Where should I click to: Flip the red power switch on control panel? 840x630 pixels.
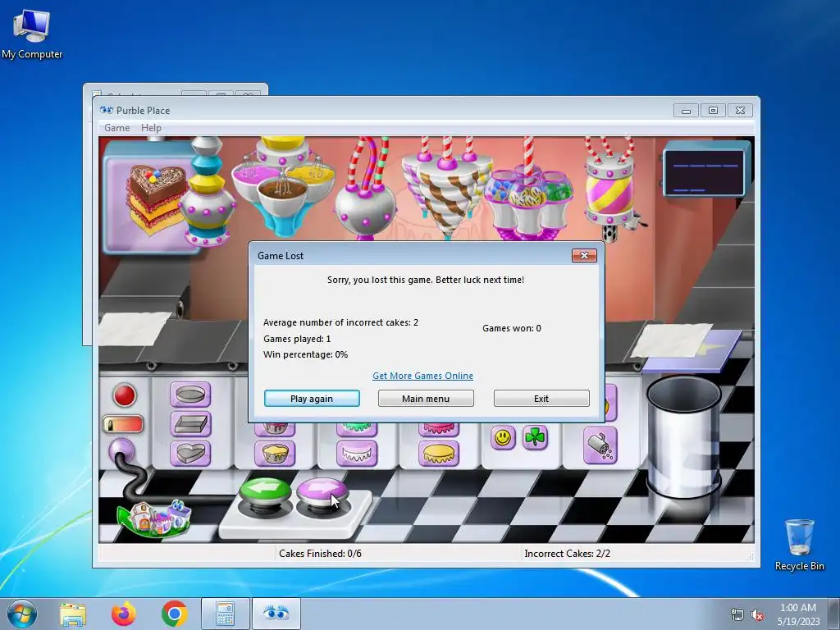pos(123,424)
